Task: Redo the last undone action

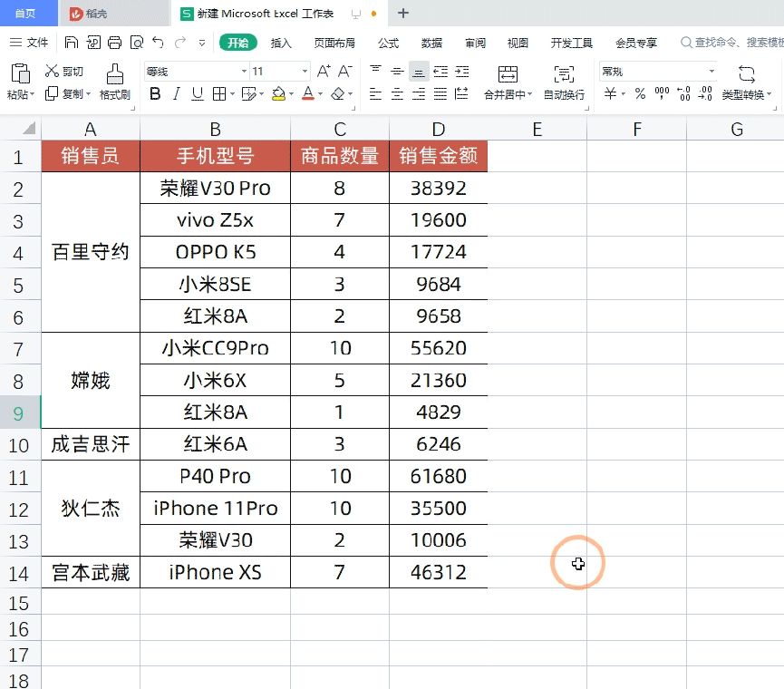Action: click(180, 43)
